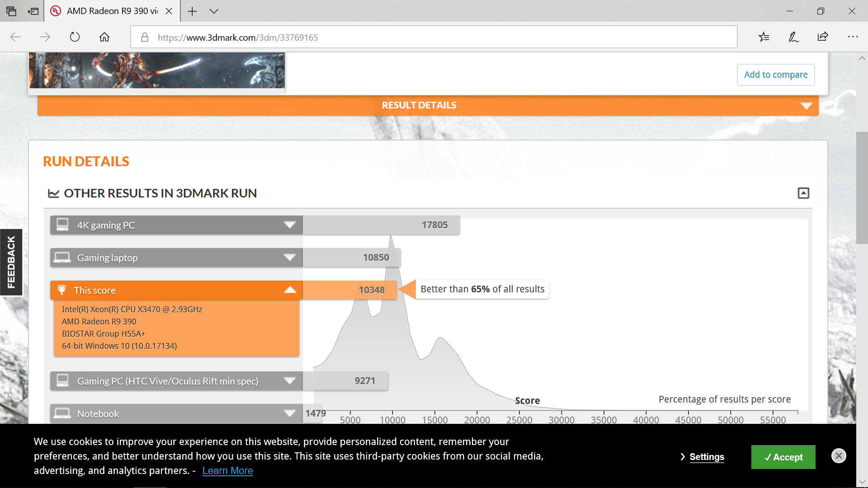Show tab previews chevron icon
The height and width of the screenshot is (488, 868).
214,11
